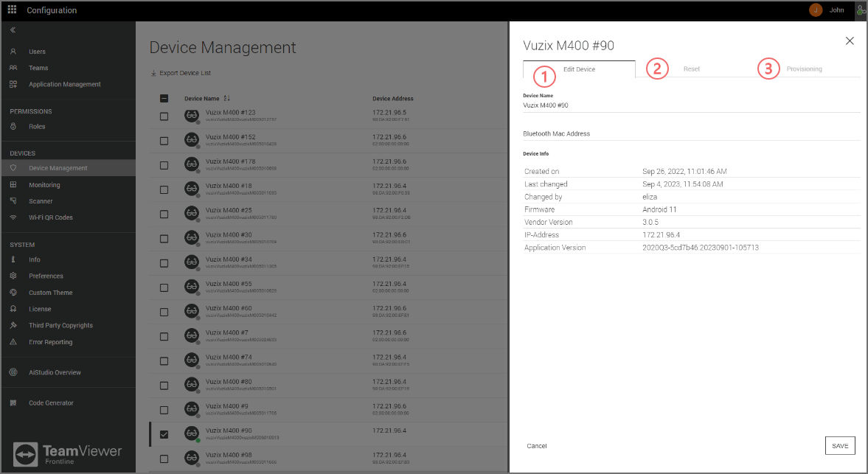Check the box for Vuzix M400 #178
The width and height of the screenshot is (868, 474).
coord(164,165)
